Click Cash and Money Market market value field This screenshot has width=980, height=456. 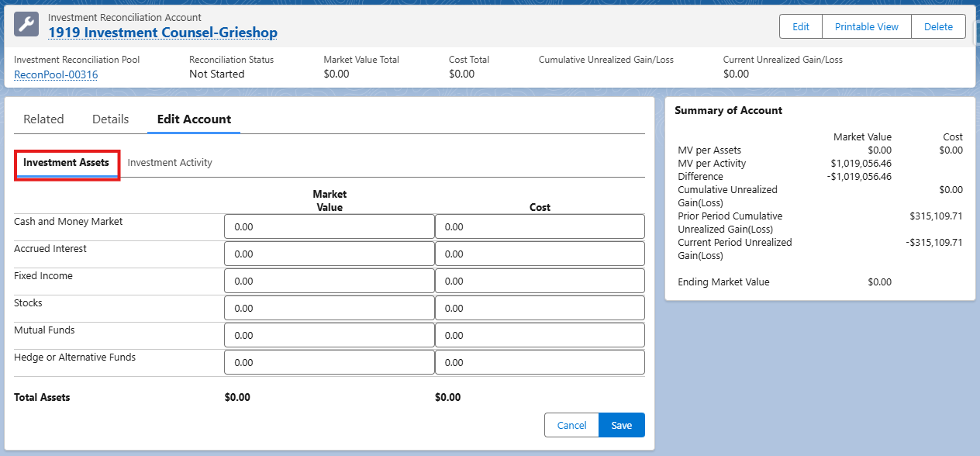tap(329, 227)
